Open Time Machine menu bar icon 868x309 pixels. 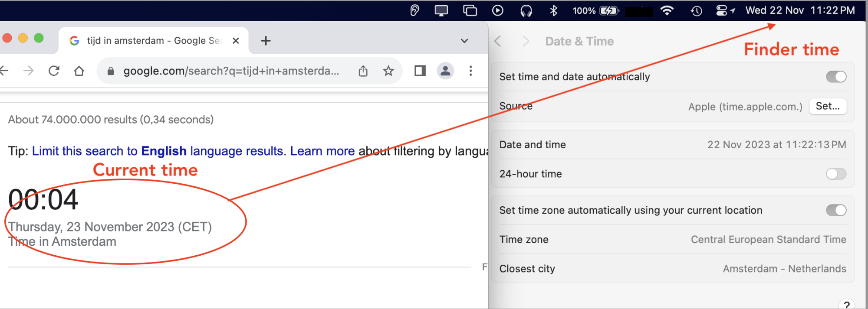click(696, 10)
